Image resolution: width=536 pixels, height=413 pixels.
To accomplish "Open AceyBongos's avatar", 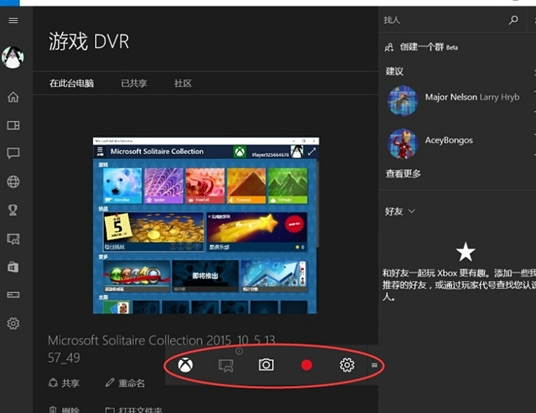I will tap(403, 144).
